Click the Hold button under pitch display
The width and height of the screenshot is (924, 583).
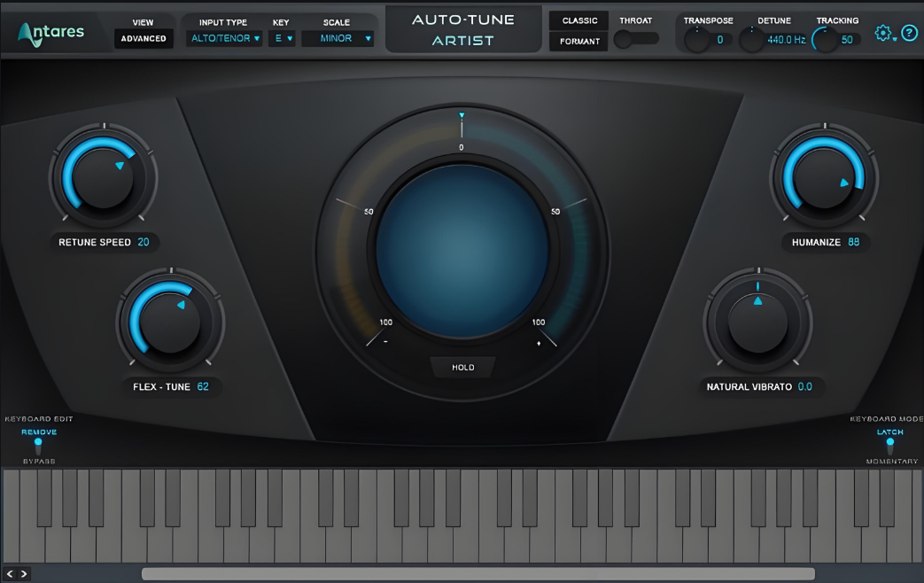click(x=462, y=367)
